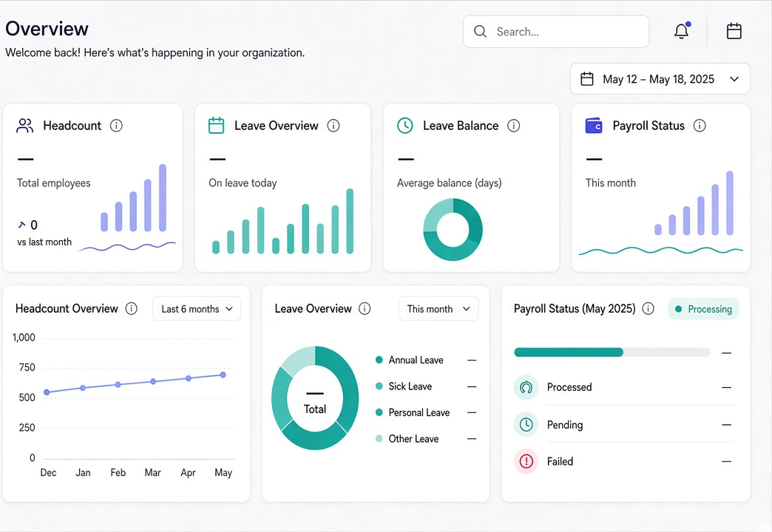The image size is (772, 532).
Task: Select the Failed row label
Action: 560,462
